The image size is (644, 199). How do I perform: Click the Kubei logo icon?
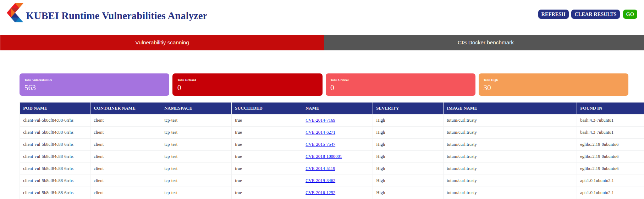[x=15, y=13]
